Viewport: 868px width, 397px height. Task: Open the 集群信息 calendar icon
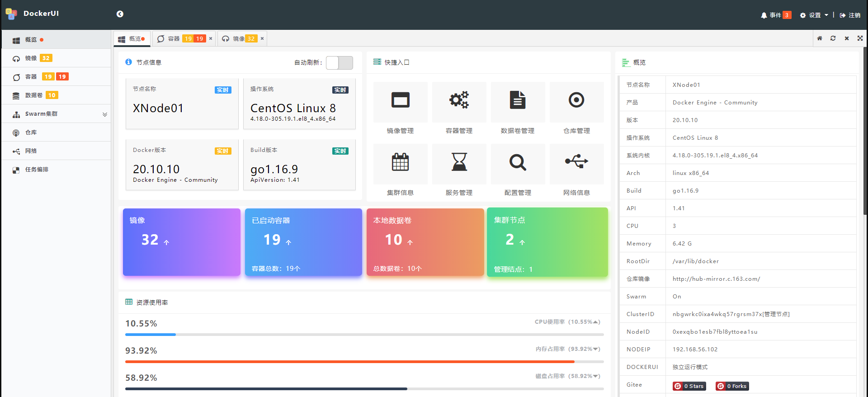pyautogui.click(x=400, y=162)
